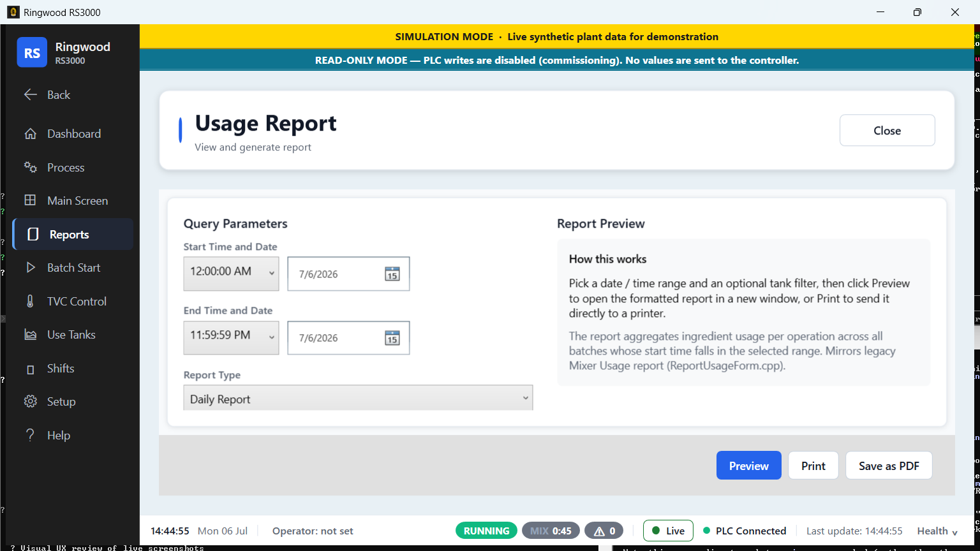
Task: Open TVC Control page
Action: (73, 301)
